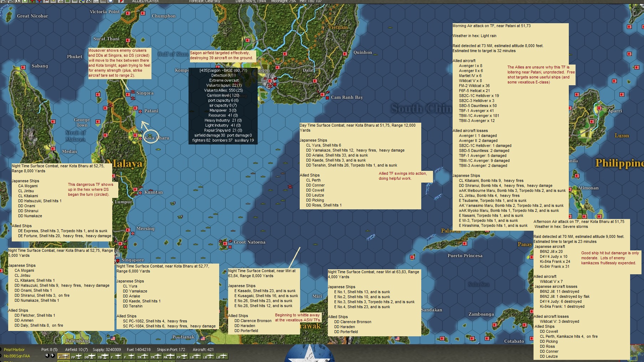Viewport: 644px width, 362px height.
Task: Click the Puerto Princesa map label
Action: click(x=465, y=256)
